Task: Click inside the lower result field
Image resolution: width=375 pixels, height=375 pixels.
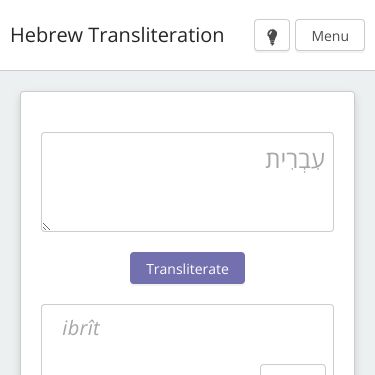Action: (187, 340)
